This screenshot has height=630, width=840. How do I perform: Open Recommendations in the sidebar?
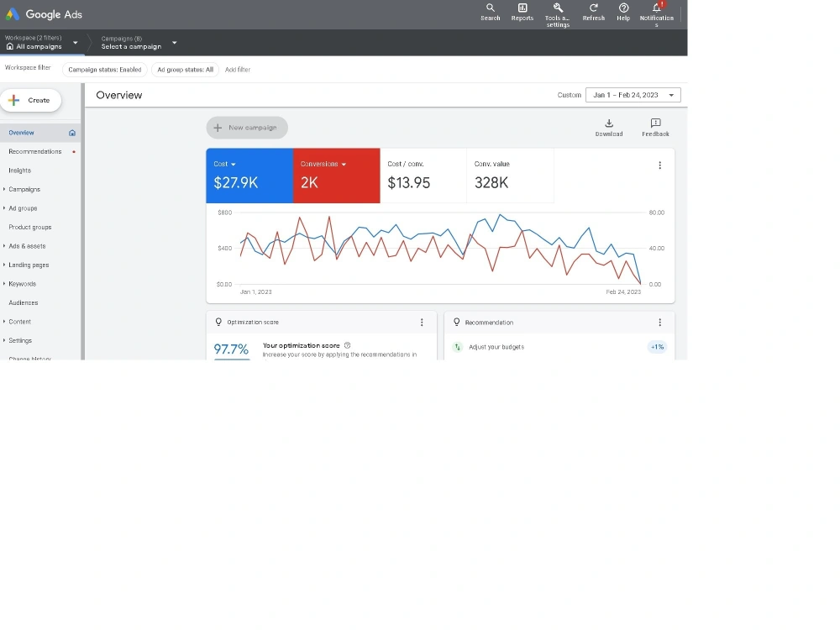coord(35,151)
